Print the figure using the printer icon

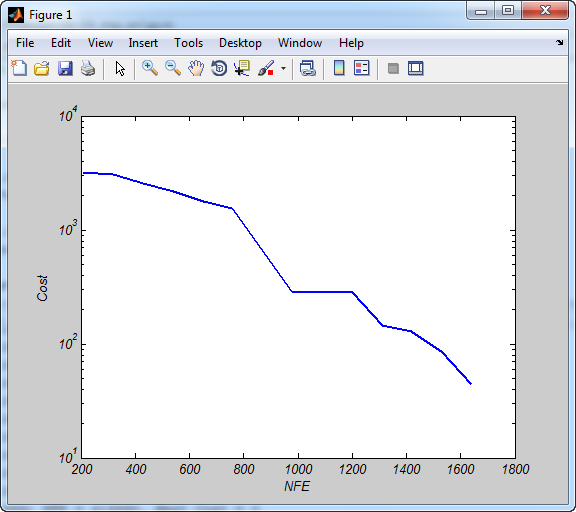click(x=88, y=68)
